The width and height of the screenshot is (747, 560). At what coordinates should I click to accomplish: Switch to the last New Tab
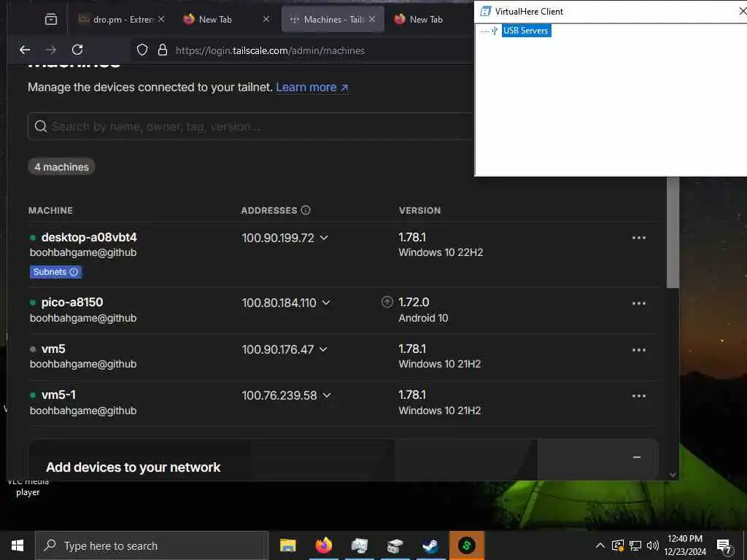point(426,19)
